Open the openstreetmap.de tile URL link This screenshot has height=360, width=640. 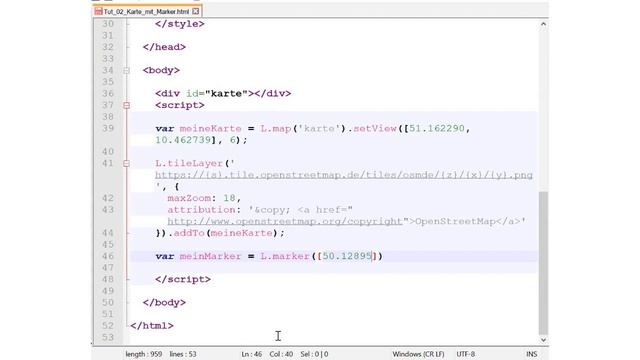click(x=344, y=175)
